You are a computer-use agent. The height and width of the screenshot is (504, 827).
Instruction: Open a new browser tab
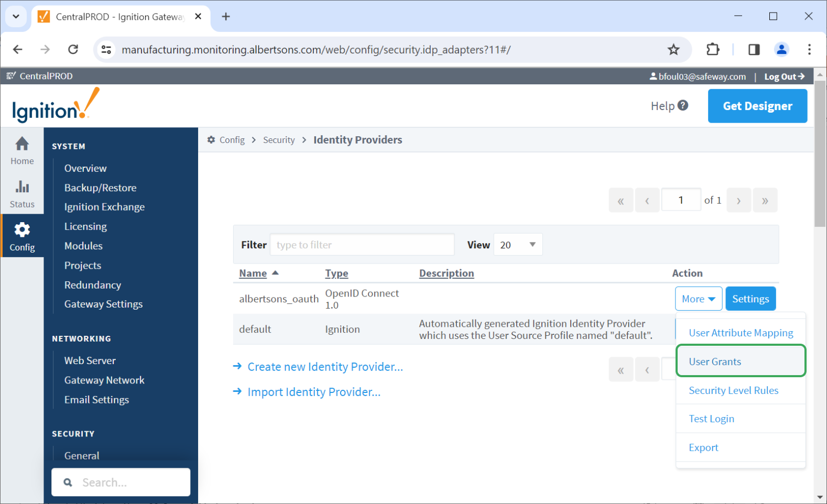[x=226, y=17]
